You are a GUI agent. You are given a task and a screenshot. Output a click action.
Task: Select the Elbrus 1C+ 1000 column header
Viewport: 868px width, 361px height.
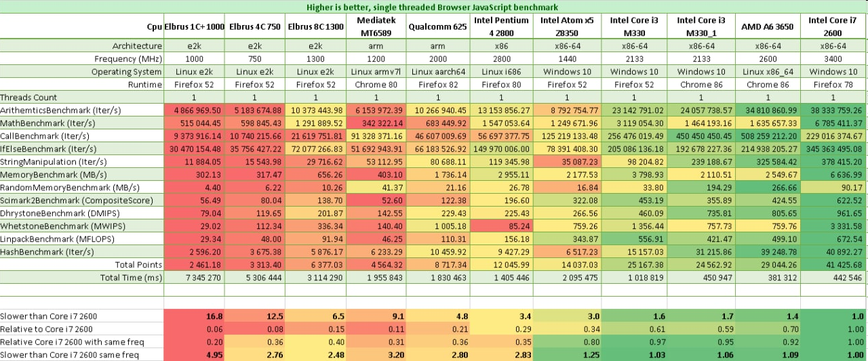point(195,26)
